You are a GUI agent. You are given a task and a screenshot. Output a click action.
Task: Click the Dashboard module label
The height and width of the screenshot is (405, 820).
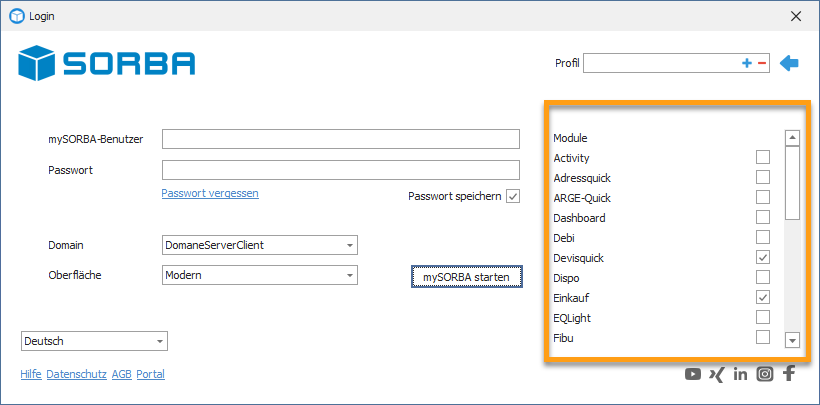click(x=579, y=218)
